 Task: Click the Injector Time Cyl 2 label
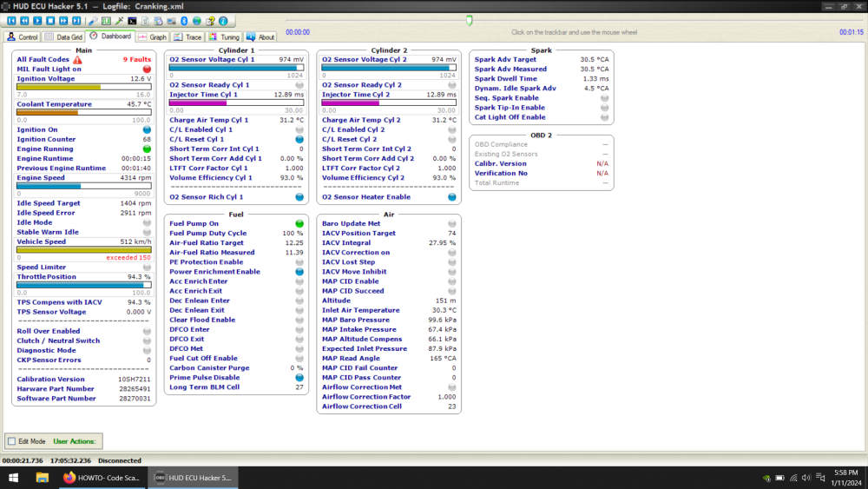356,95
